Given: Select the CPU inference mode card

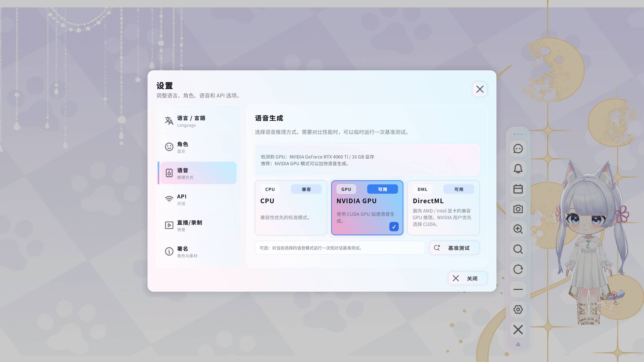Looking at the screenshot, I should tap(291, 208).
